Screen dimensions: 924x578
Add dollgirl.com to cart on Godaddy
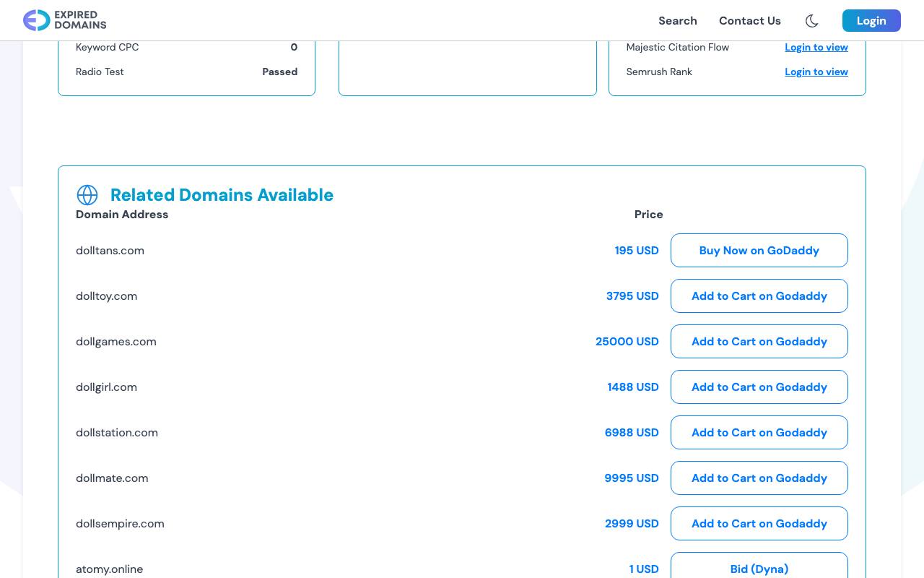(759, 387)
